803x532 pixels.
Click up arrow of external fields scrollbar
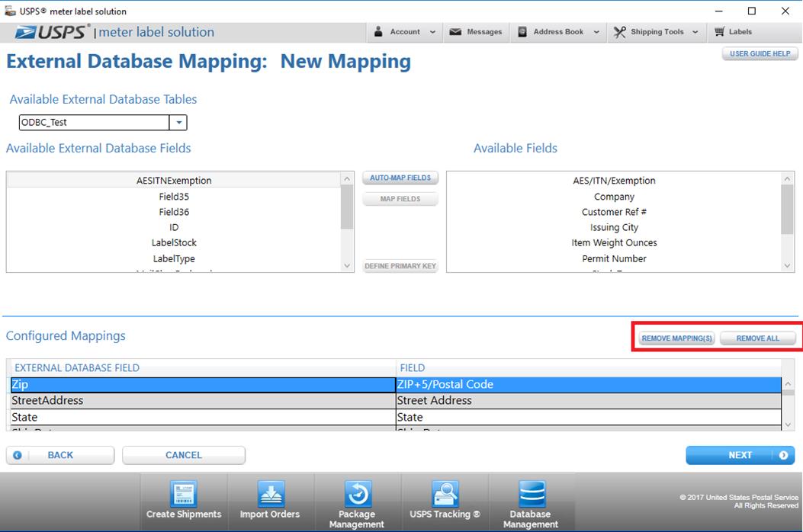click(x=347, y=178)
